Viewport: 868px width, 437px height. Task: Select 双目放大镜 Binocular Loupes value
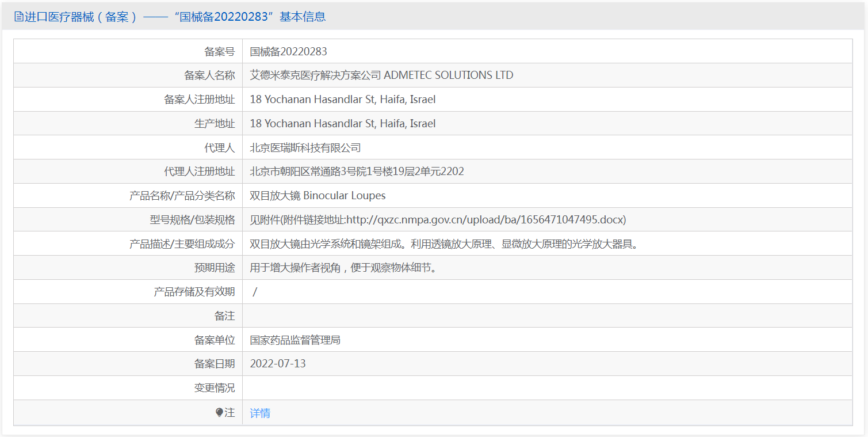tap(318, 196)
